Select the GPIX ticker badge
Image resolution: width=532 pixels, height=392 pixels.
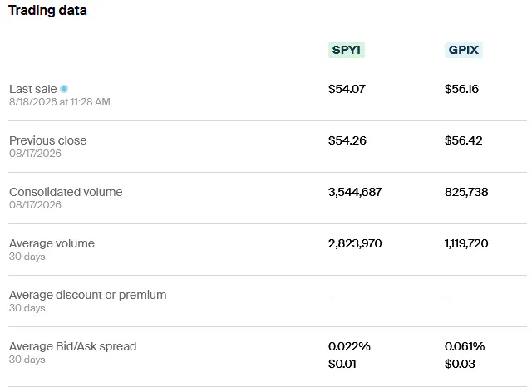pos(464,50)
